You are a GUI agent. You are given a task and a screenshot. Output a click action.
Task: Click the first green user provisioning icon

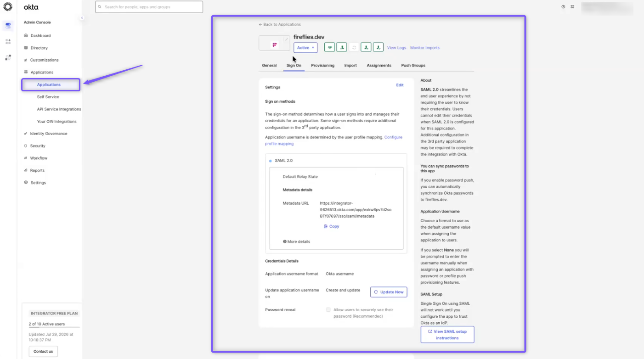point(341,47)
